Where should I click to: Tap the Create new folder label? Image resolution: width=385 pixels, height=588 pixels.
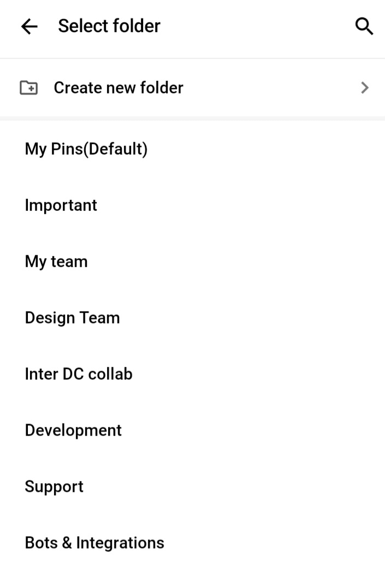(119, 88)
